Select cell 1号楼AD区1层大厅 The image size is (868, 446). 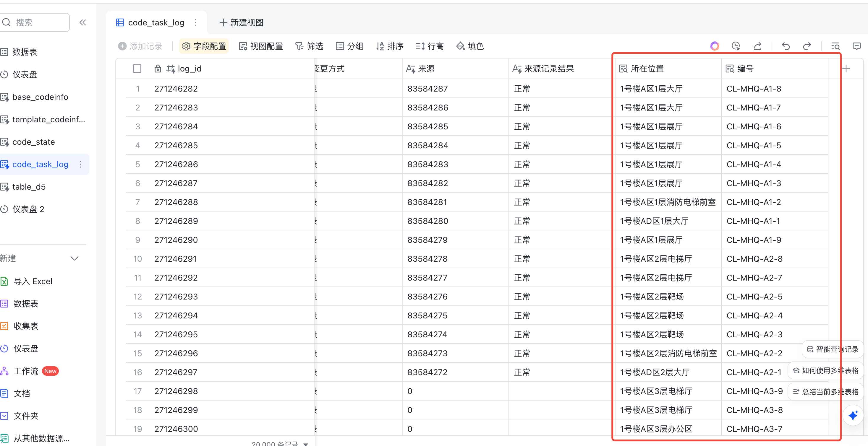pos(668,221)
